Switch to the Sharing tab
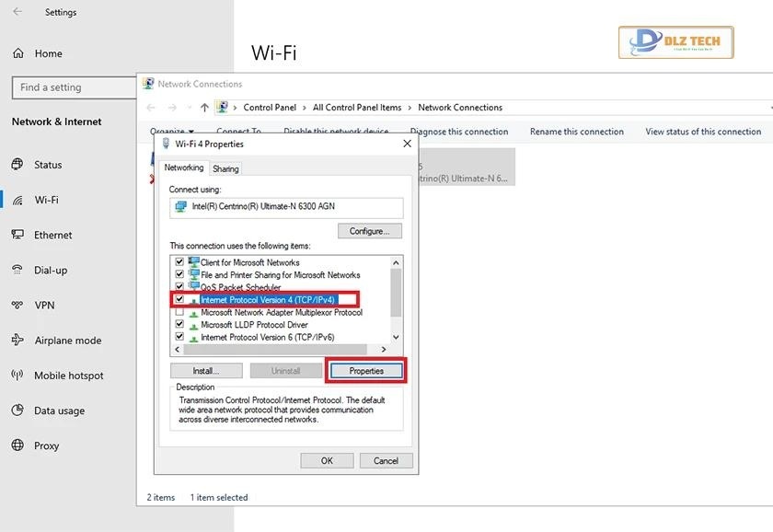Screen dimensions: 773x532 pyautogui.click(x=225, y=168)
